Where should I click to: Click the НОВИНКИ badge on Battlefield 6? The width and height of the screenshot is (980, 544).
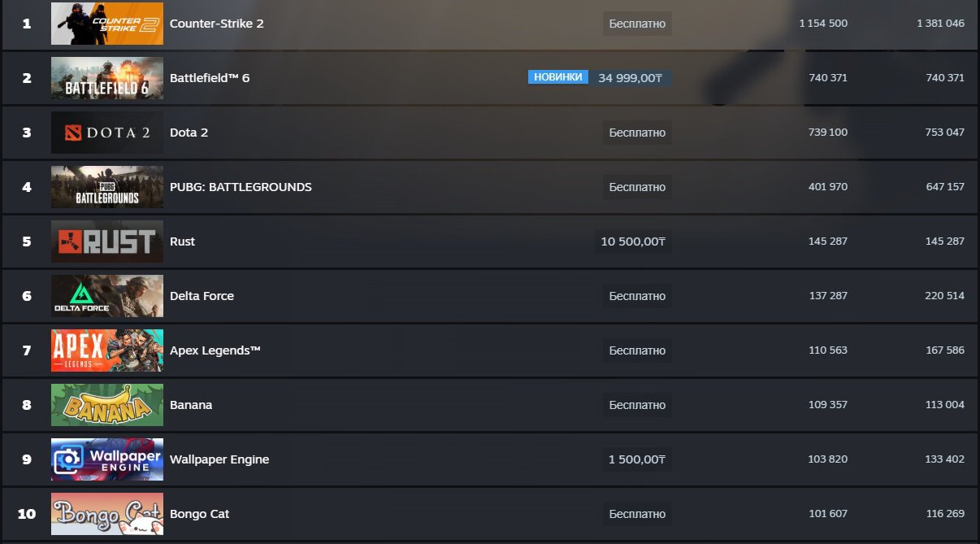(558, 77)
